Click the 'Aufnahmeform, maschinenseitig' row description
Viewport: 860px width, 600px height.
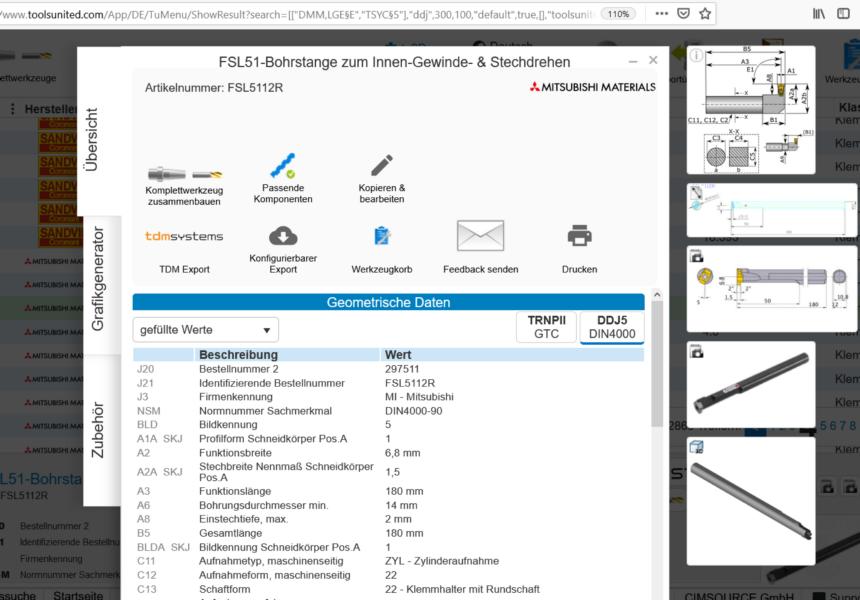275,575
